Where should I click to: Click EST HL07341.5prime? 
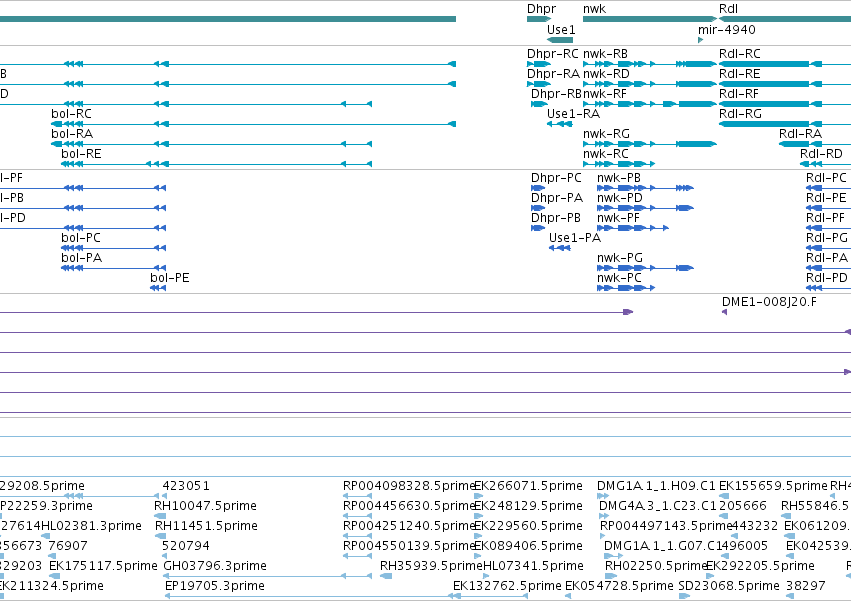[x=533, y=566]
